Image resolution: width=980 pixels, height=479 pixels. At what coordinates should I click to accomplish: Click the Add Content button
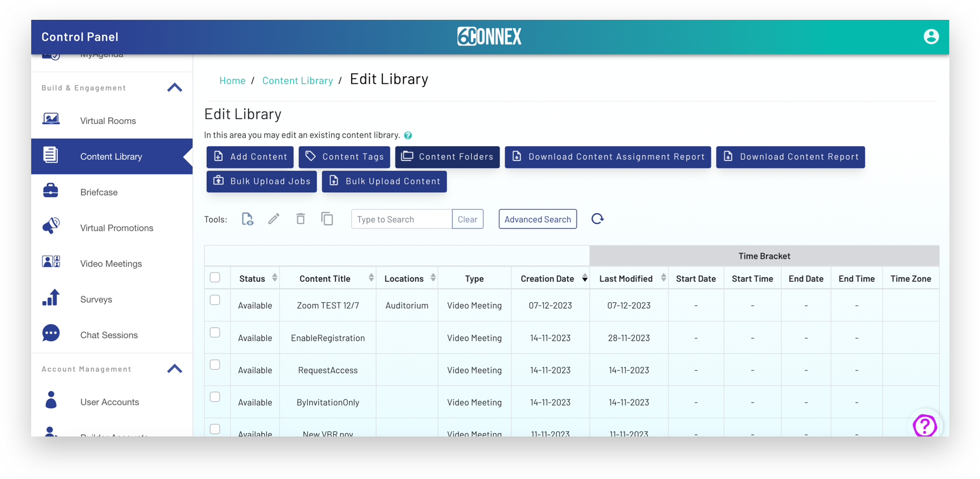pyautogui.click(x=250, y=157)
